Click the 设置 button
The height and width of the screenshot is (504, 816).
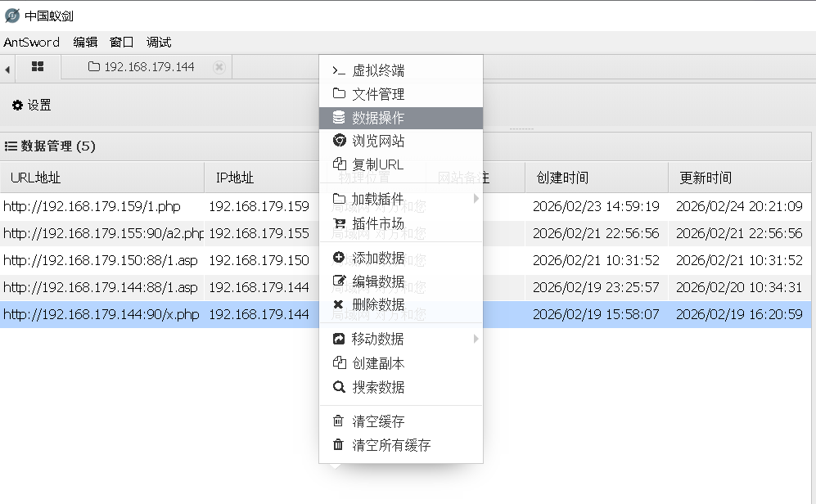coord(32,105)
